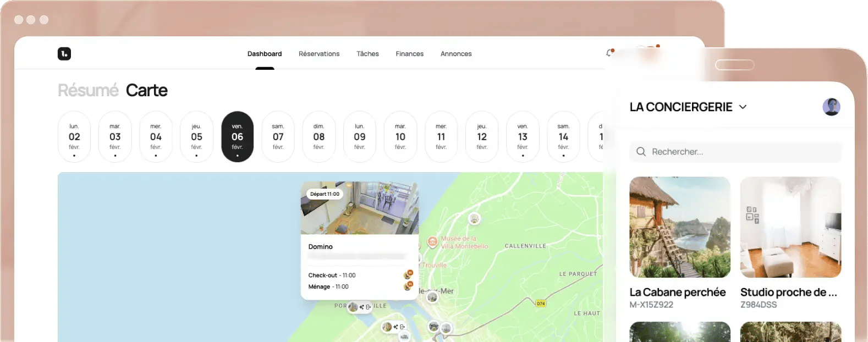Click the Ménage assignee avatar
The height and width of the screenshot is (342, 868).
[408, 286]
